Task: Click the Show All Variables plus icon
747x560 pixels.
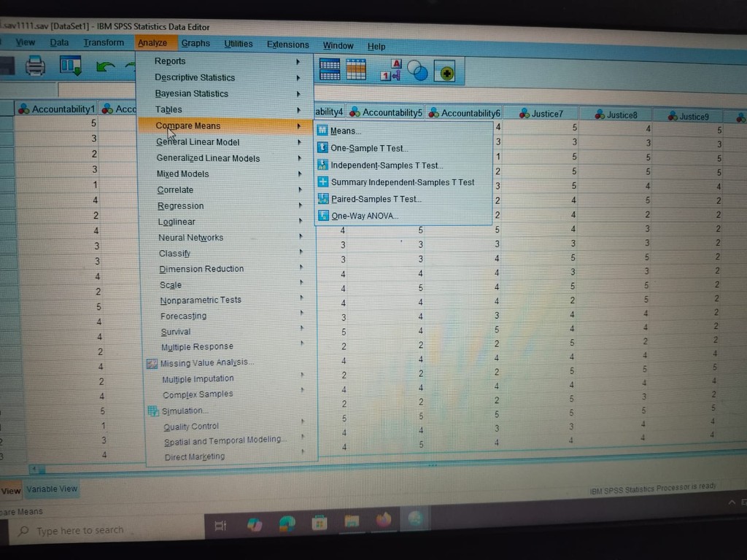Action: 446,72
